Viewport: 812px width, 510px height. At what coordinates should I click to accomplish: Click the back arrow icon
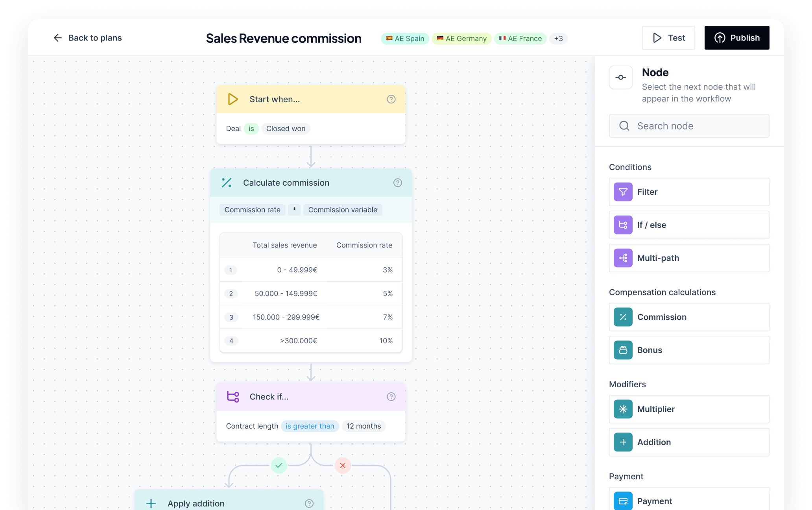[58, 38]
